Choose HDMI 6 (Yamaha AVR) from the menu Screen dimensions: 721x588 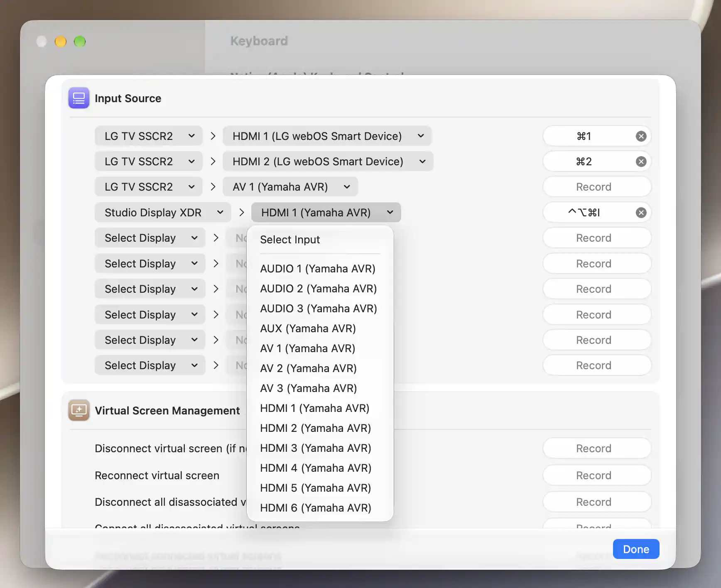(320, 508)
